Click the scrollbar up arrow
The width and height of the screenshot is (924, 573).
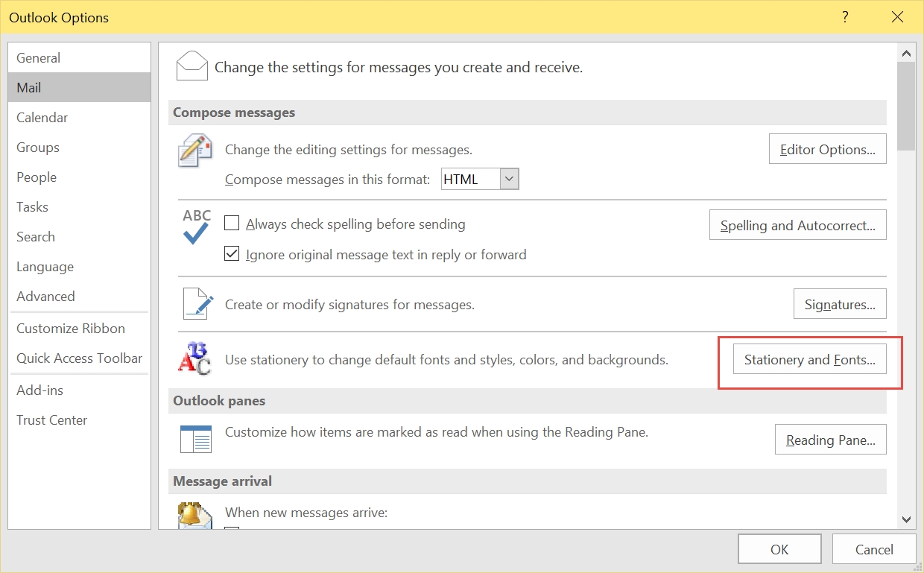(906, 53)
